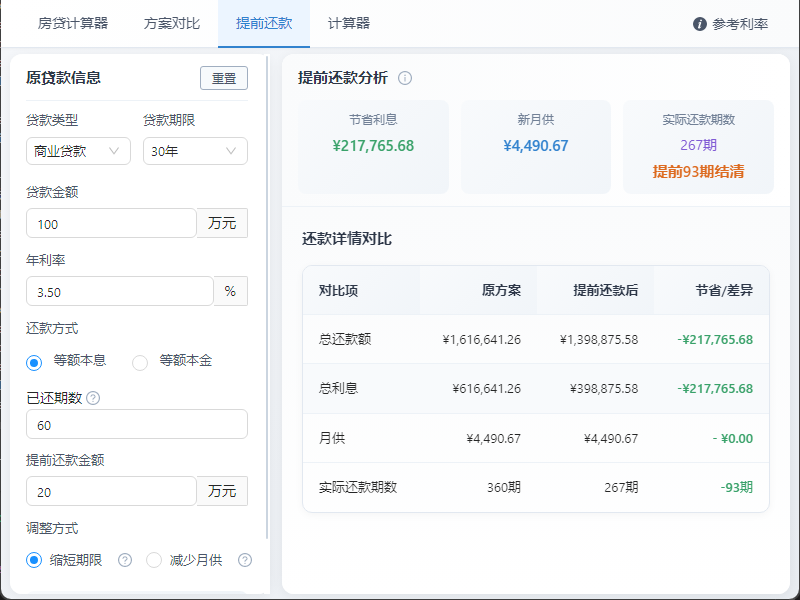This screenshot has height=600, width=800.
Task: Click help icon beside 已还期数
Action: [93, 398]
